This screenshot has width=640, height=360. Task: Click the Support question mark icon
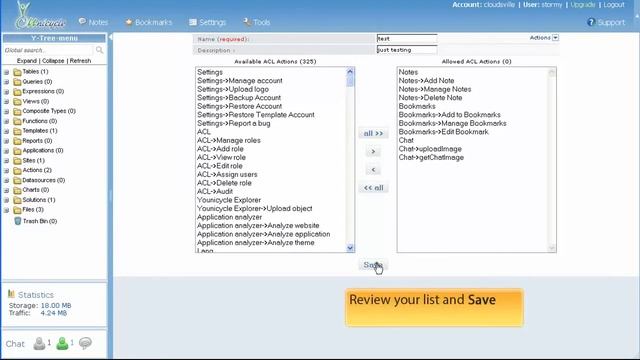coord(591,22)
